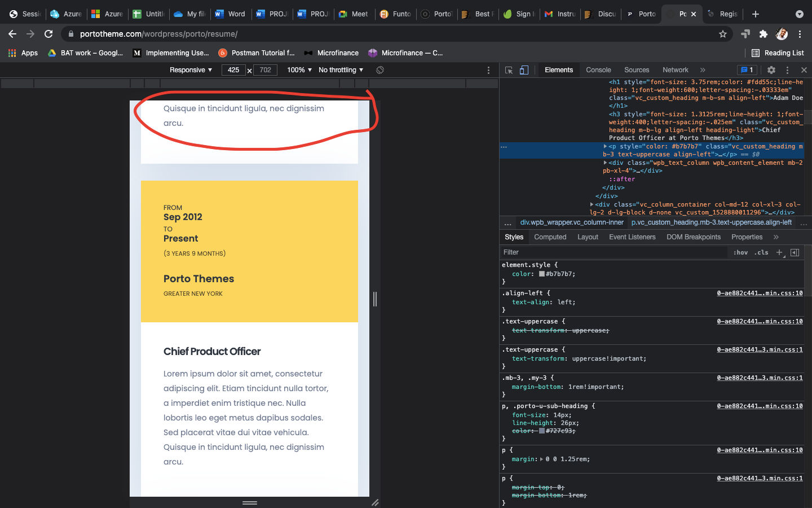This screenshot has width=812, height=508.
Task: Expand the margin shorthand in p rule
Action: point(542,459)
